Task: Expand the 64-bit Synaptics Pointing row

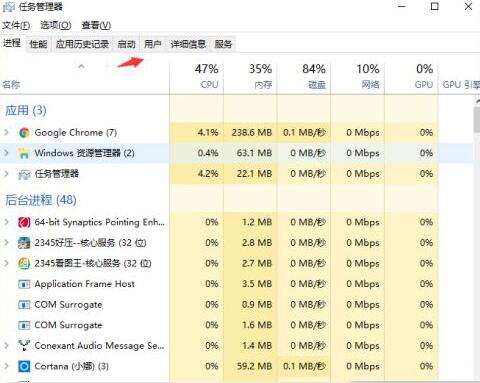Action: click(x=6, y=222)
